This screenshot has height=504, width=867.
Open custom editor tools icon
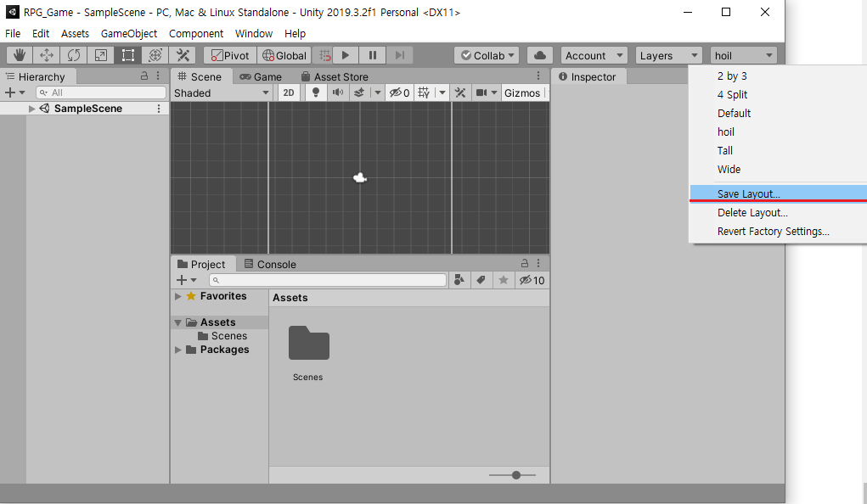tap(183, 55)
